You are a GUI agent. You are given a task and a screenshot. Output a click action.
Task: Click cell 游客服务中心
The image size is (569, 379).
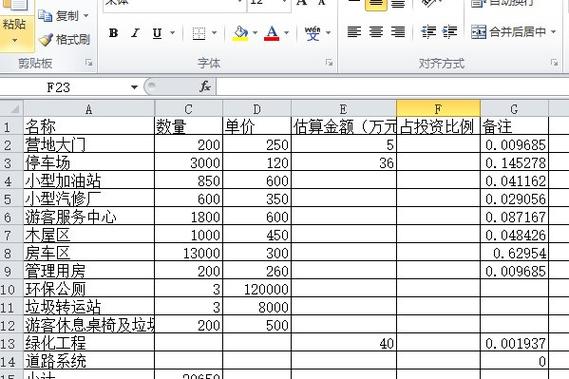tap(89, 216)
